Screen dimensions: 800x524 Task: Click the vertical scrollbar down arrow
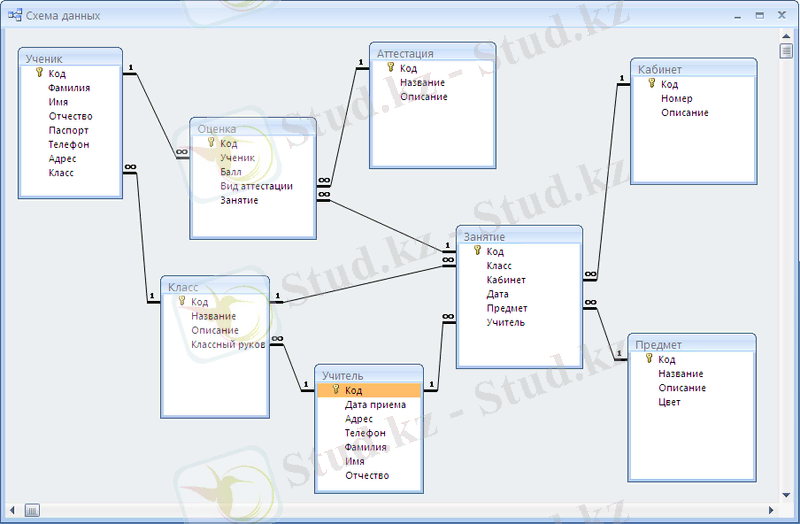coord(786,495)
